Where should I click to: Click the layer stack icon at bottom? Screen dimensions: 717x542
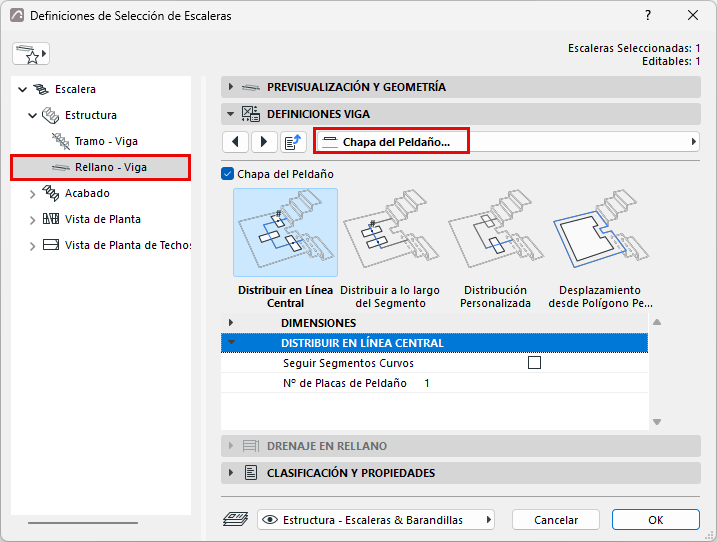coord(235,519)
